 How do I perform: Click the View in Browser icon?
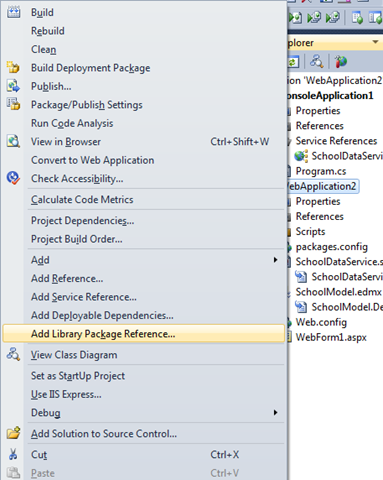coord(13,141)
